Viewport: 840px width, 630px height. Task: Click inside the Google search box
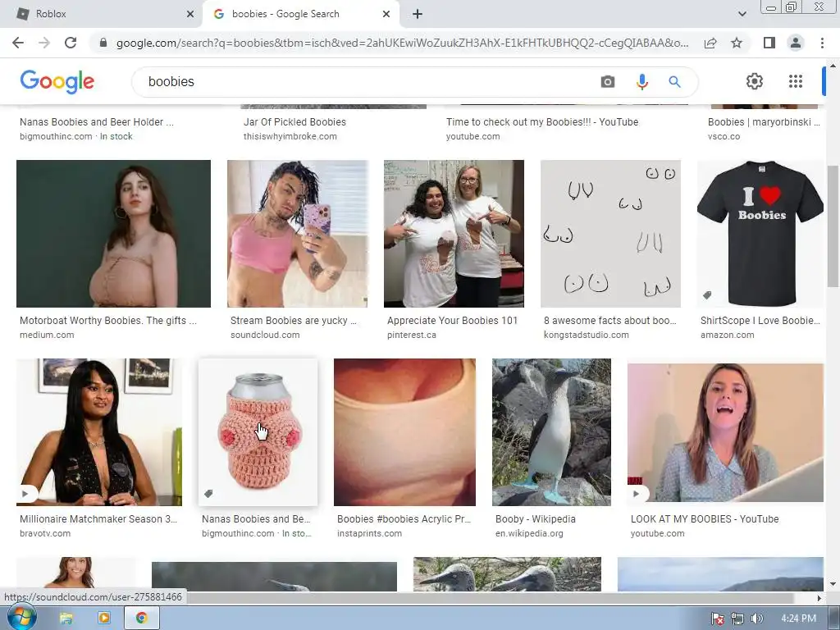tap(364, 82)
